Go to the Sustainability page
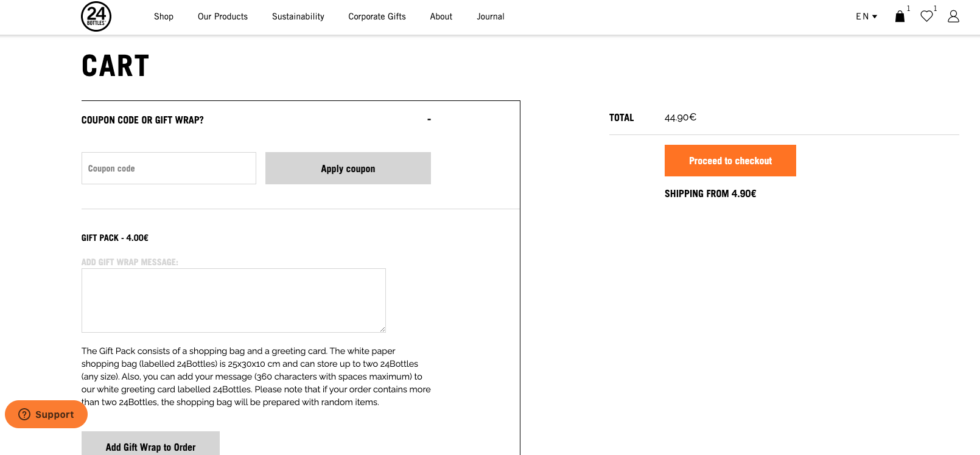The width and height of the screenshot is (980, 455). coord(298,16)
